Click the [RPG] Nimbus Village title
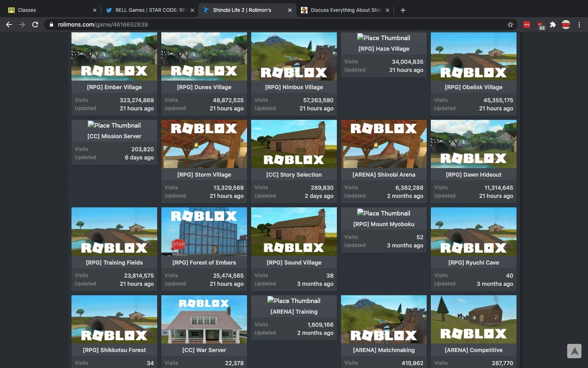The width and height of the screenshot is (588, 368). (x=294, y=87)
